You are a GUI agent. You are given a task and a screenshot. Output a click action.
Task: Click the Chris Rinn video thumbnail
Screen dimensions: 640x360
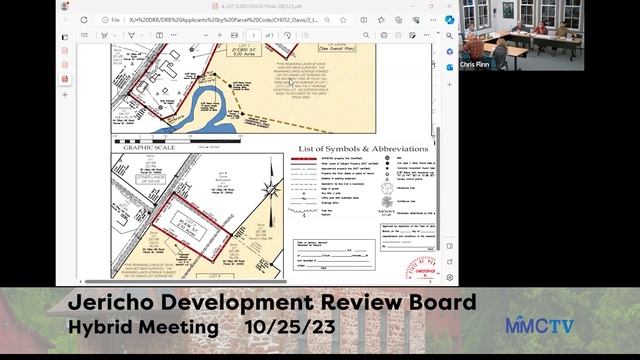522,35
